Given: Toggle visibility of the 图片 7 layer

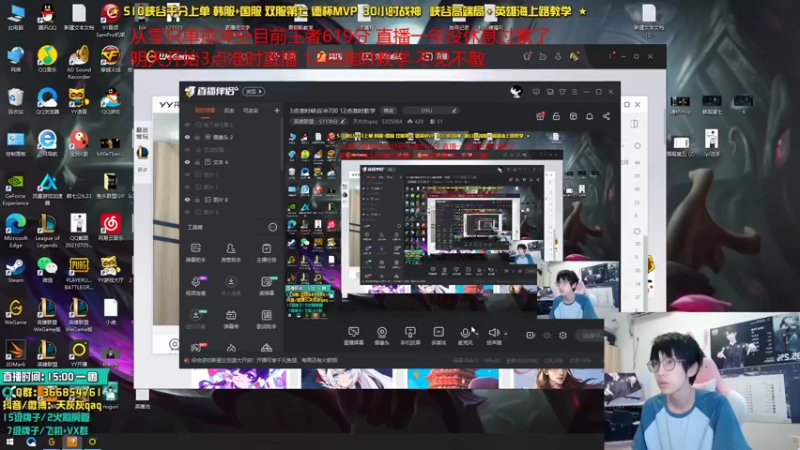Looking at the screenshot, I should point(187,187).
